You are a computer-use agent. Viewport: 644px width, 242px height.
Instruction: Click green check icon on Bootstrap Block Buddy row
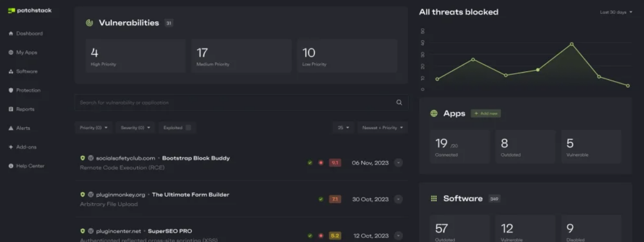tap(310, 163)
